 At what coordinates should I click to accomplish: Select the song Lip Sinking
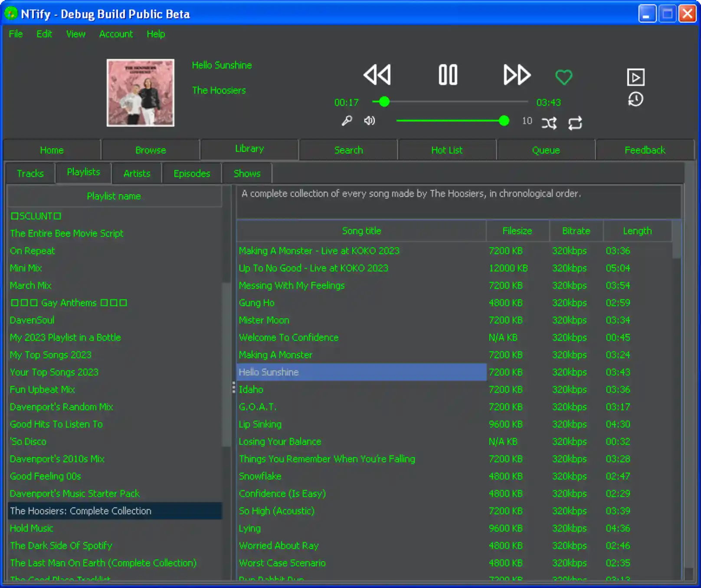pyautogui.click(x=260, y=424)
